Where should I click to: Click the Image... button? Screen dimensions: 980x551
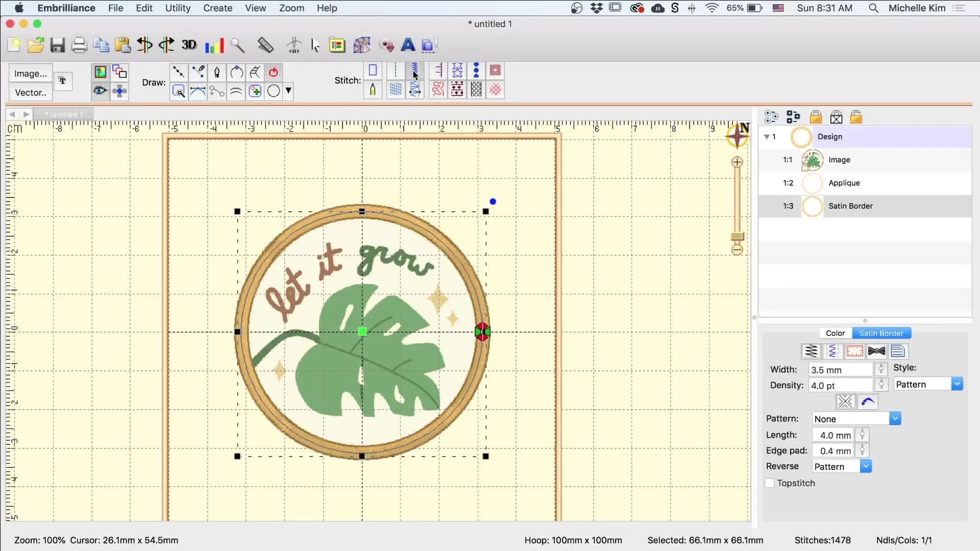point(30,73)
